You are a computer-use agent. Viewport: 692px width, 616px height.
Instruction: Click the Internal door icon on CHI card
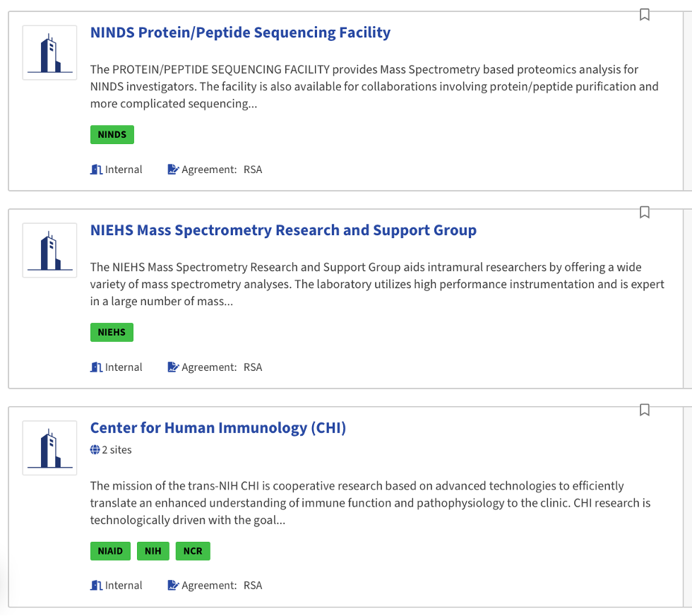97,586
